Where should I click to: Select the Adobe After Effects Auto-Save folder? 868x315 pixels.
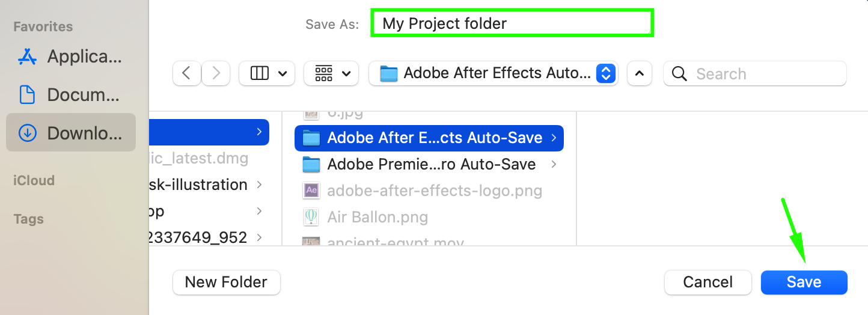(429, 138)
